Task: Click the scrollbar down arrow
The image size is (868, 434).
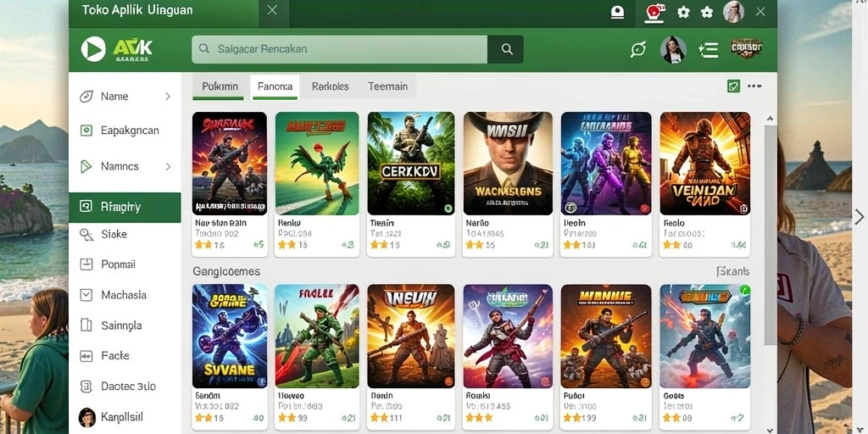Action: 770,429
